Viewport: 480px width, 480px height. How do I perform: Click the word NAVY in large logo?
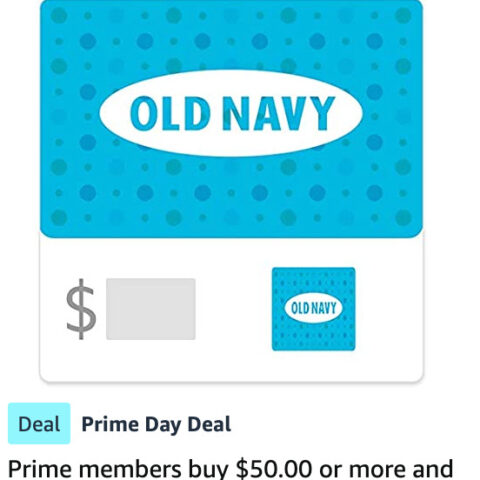279,113
